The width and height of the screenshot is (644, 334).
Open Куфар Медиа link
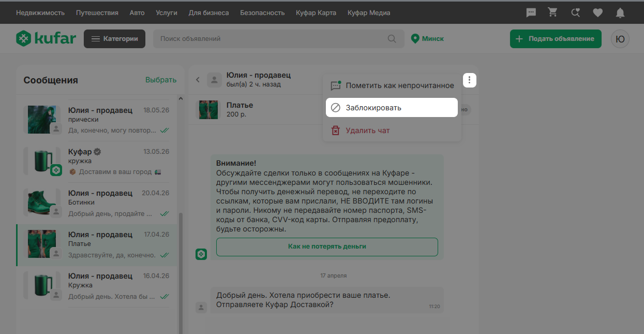pos(369,12)
